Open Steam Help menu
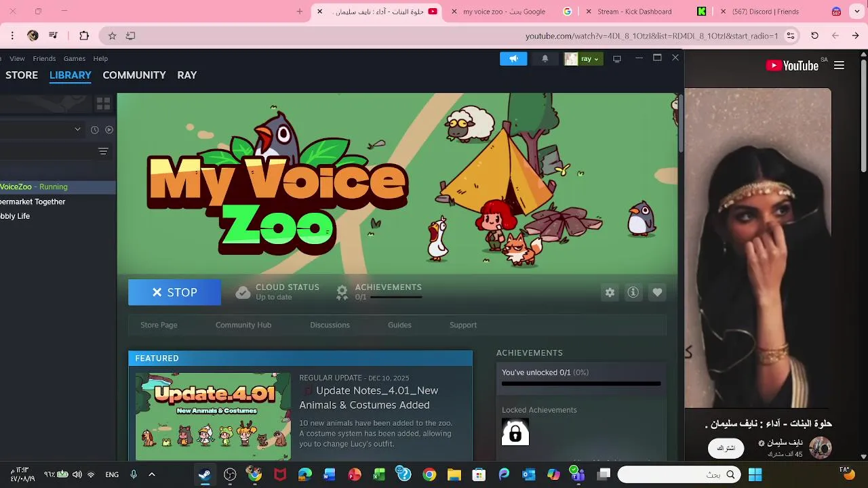 click(x=100, y=59)
